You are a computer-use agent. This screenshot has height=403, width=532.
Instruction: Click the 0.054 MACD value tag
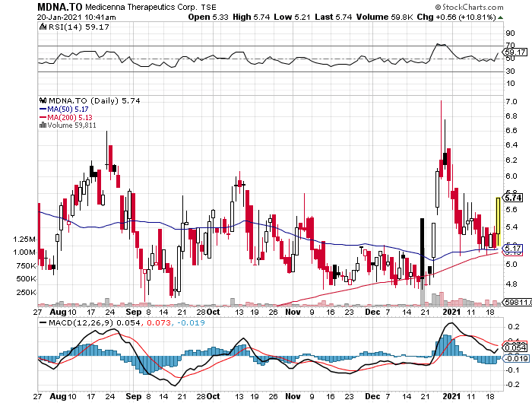[515, 347]
